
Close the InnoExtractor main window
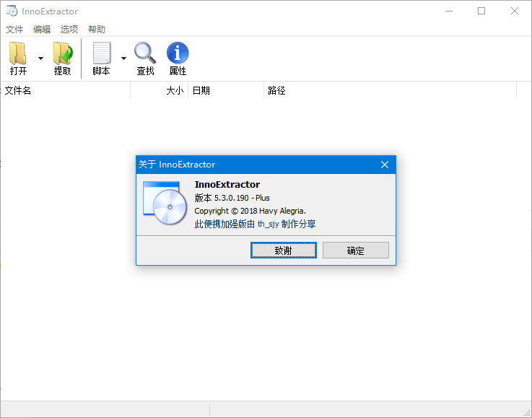coord(515,11)
